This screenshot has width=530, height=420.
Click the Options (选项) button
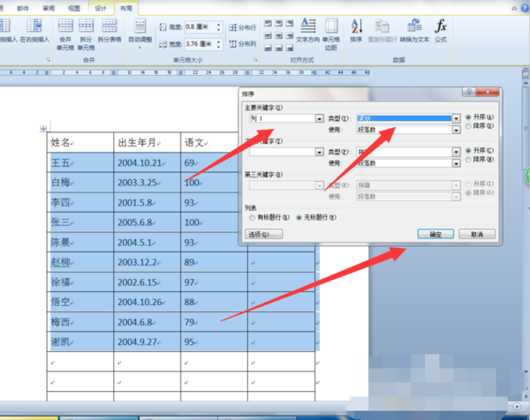coord(263,234)
